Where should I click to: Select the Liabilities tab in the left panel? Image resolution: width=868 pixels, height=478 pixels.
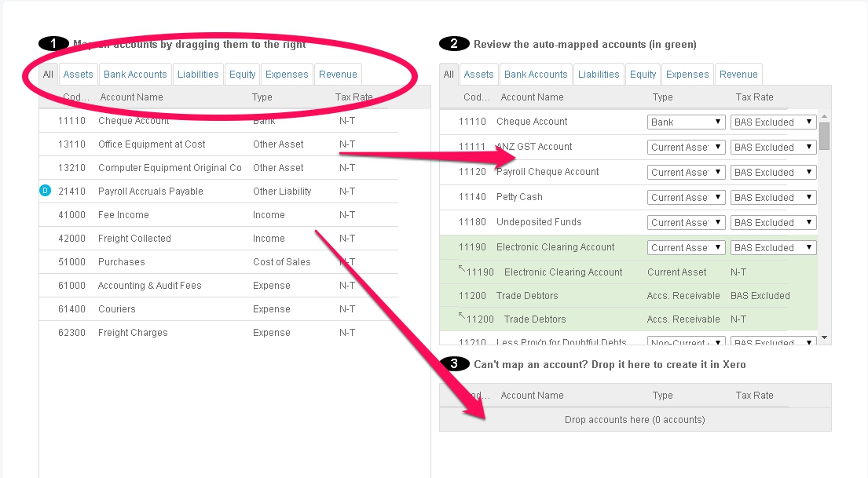coord(198,75)
